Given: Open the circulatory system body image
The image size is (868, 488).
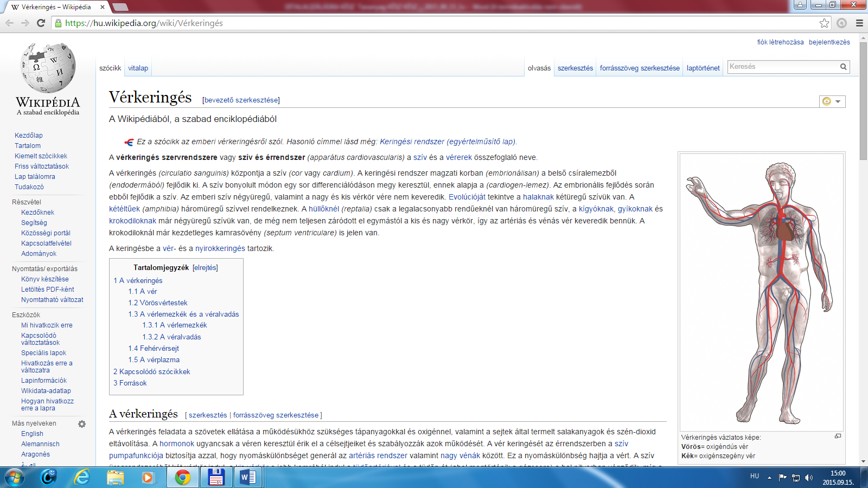Looking at the screenshot, I should point(762,293).
